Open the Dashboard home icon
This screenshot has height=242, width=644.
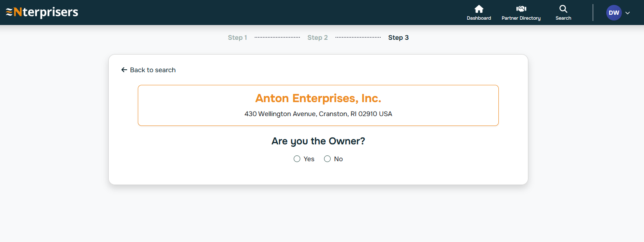[479, 8]
